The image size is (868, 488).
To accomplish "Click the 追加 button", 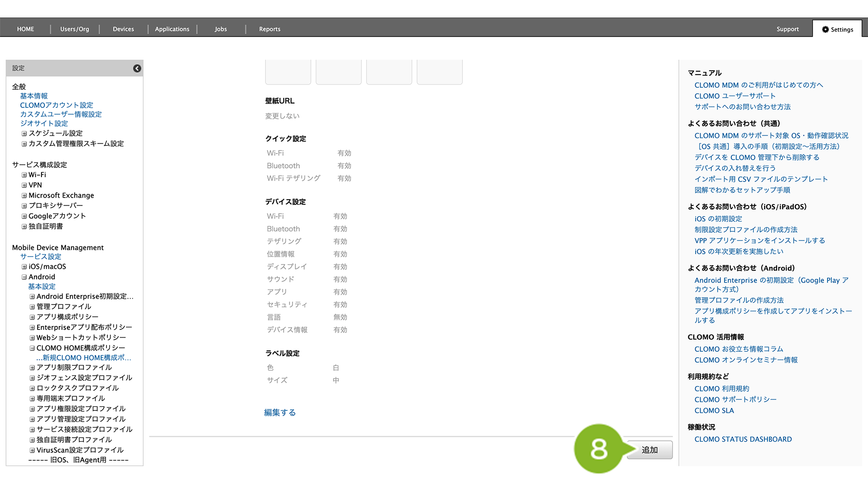I will [x=650, y=450].
